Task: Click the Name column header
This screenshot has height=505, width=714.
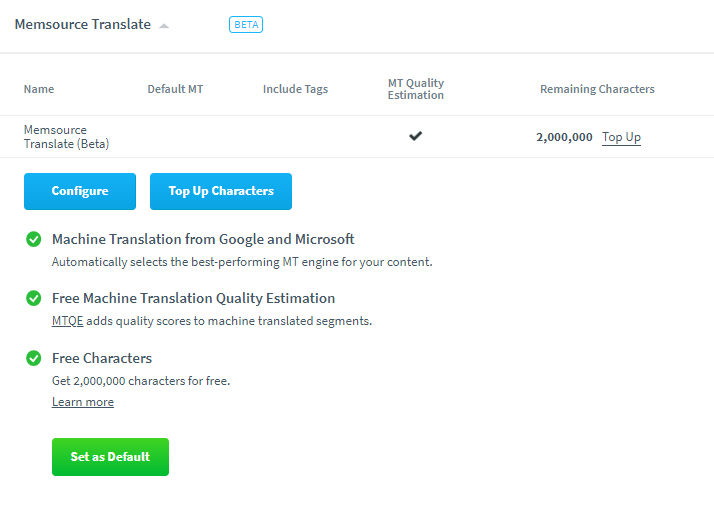Action: (39, 89)
